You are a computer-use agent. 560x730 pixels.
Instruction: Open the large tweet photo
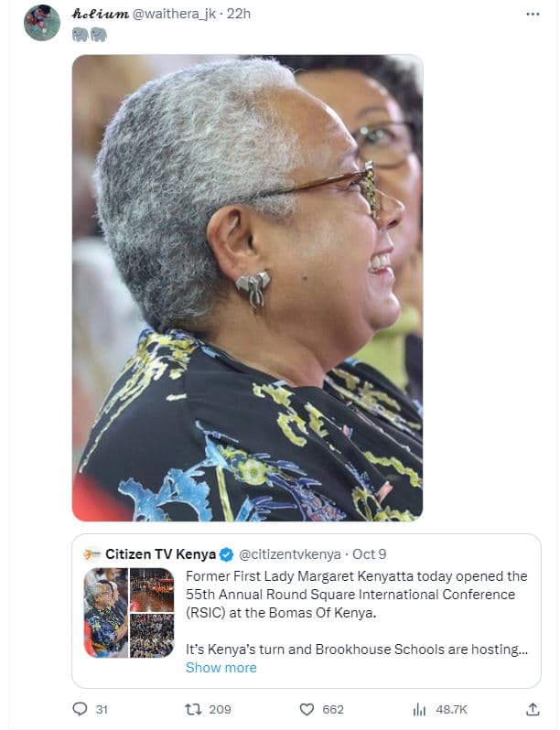(247, 288)
